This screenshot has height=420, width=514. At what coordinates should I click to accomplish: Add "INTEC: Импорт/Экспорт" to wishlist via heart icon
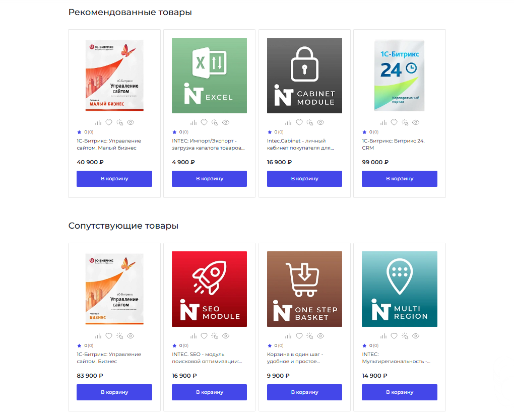[x=204, y=122]
